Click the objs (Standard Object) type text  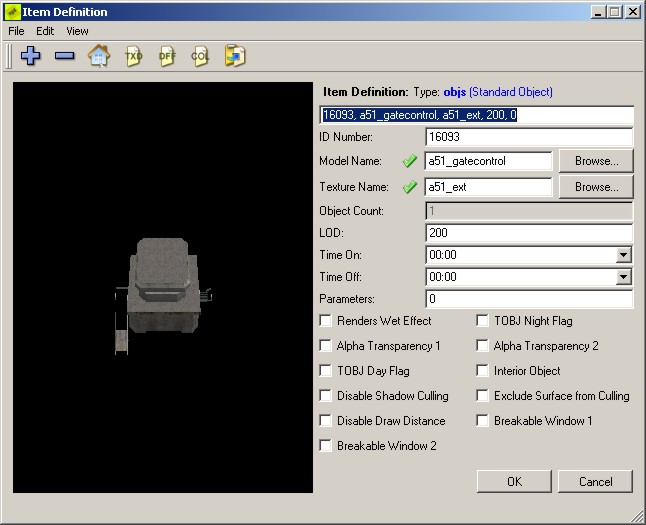pyautogui.click(x=498, y=92)
